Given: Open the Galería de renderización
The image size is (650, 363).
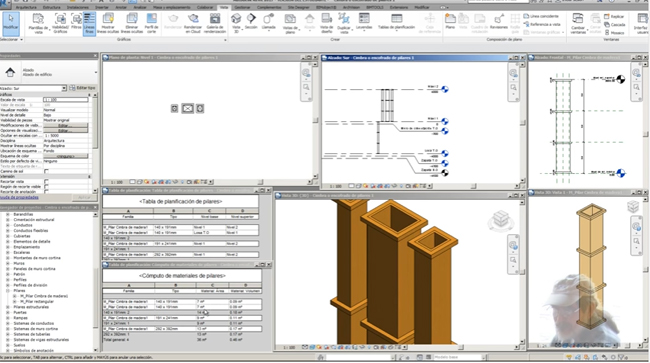Looking at the screenshot, I should click(x=215, y=23).
